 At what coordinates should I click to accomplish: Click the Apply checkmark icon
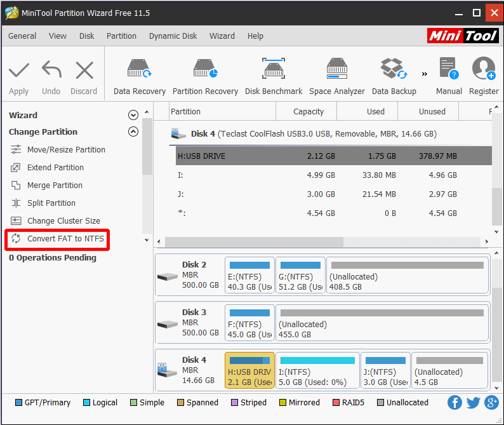click(19, 70)
